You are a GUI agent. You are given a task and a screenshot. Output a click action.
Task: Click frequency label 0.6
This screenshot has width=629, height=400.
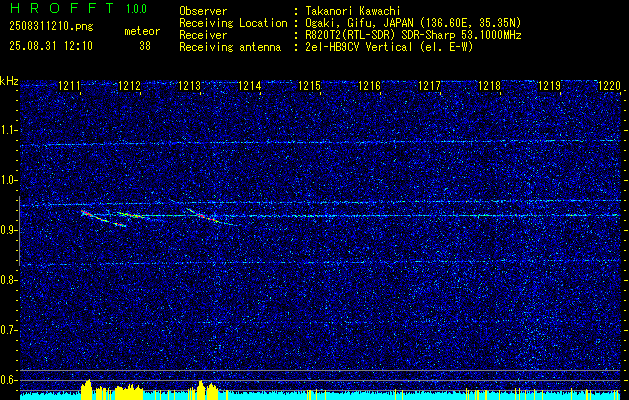[9, 380]
